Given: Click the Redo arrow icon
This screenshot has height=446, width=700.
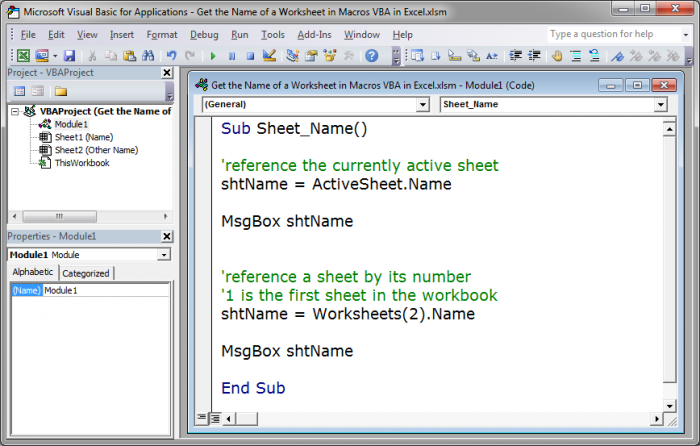Looking at the screenshot, I should 190,56.
